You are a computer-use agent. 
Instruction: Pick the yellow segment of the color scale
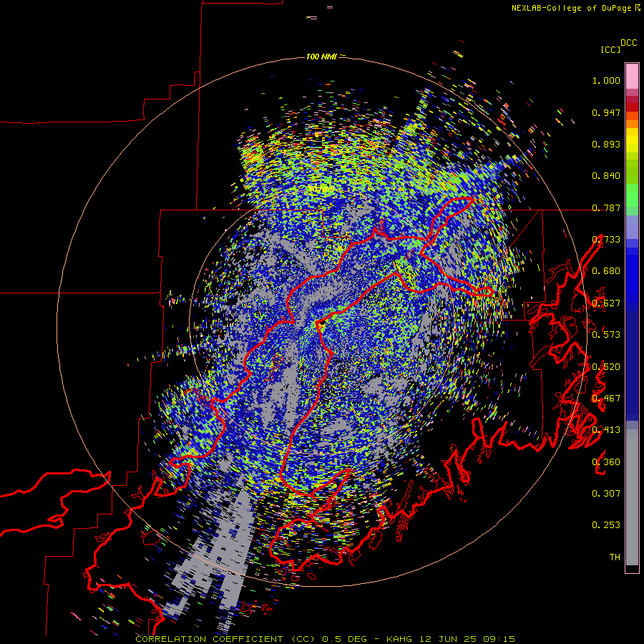click(x=632, y=141)
